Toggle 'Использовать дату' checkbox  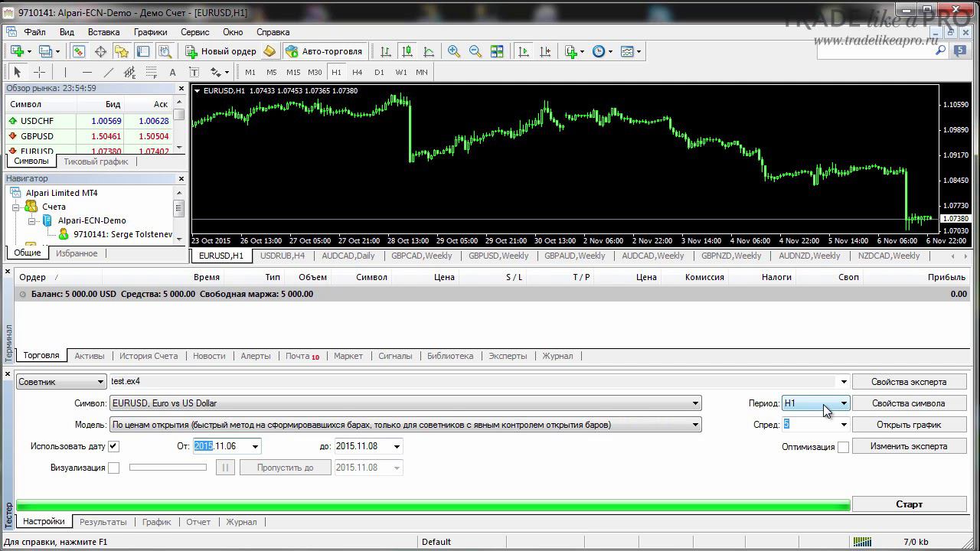[x=113, y=446]
